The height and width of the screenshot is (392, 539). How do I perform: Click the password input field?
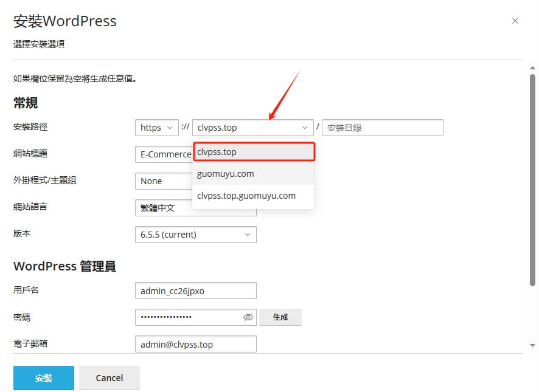(x=189, y=317)
